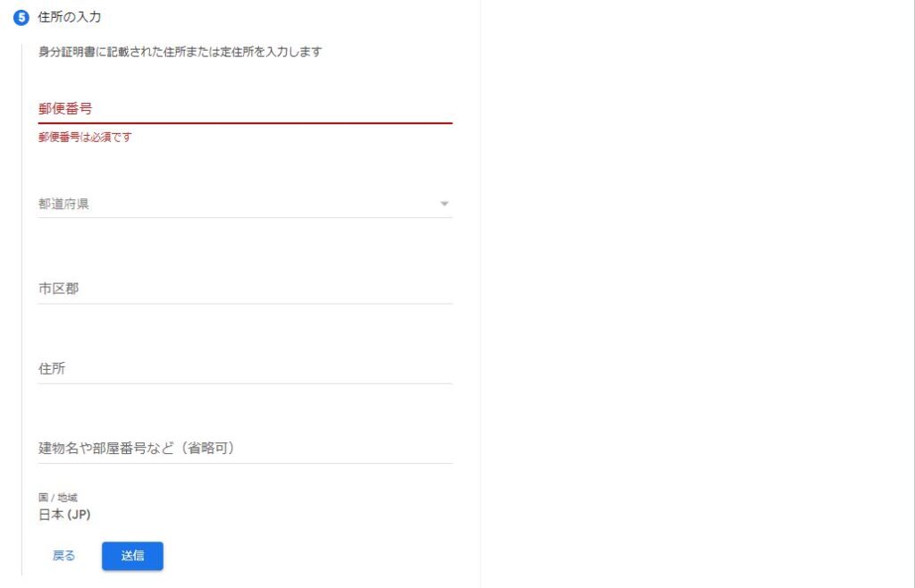
Task: Click the red underline below 郵便番号
Action: pos(245,123)
